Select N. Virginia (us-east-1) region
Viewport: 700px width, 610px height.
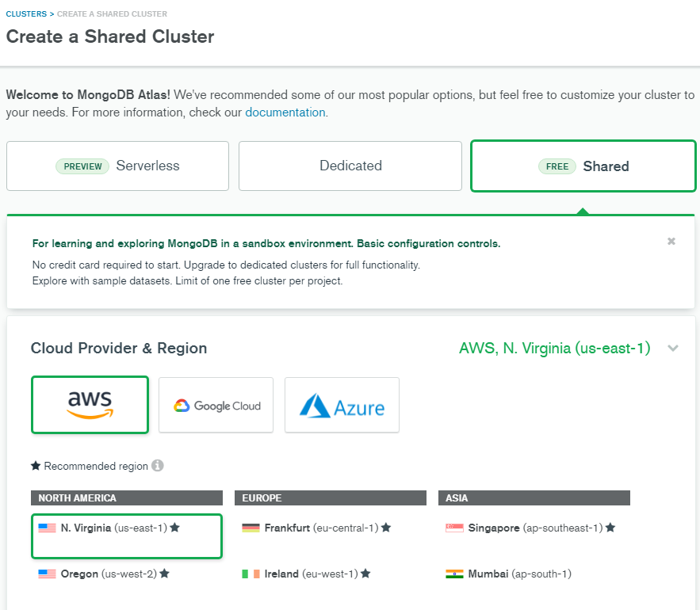tap(127, 536)
